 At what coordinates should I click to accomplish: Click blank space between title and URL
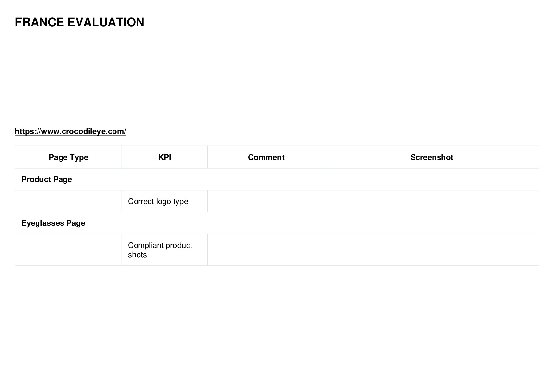pos(277,77)
